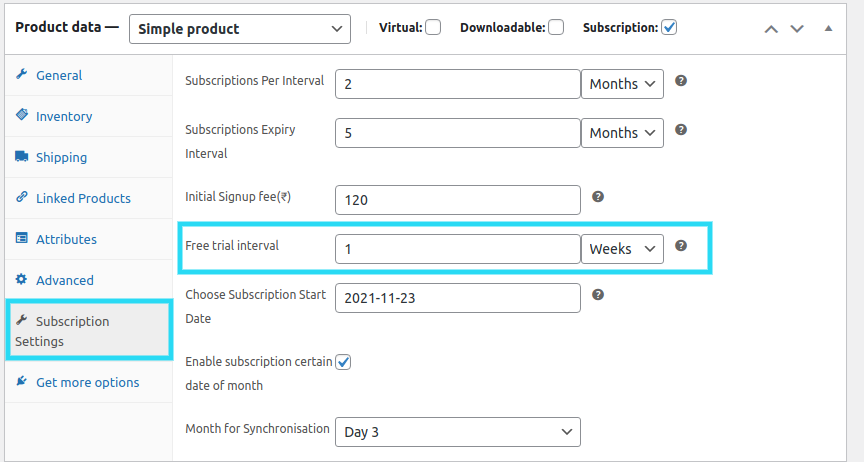This screenshot has height=462, width=864.
Task: Move Product data panel up arrow
Action: pyautogui.click(x=771, y=29)
